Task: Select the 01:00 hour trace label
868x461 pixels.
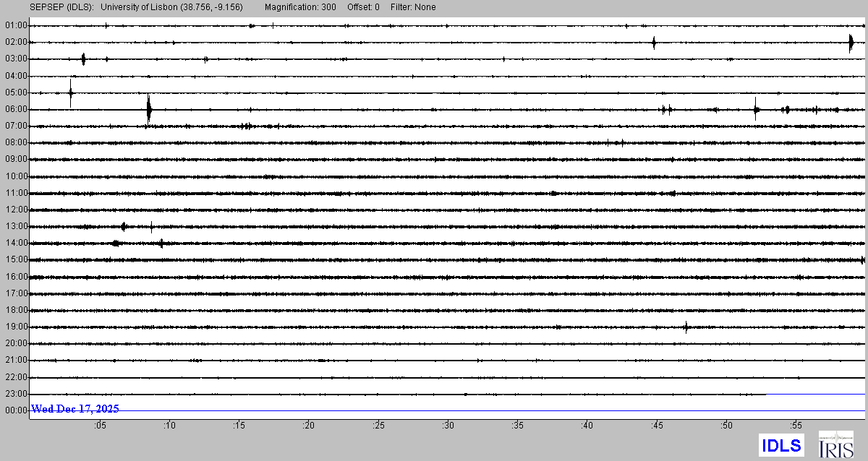Action: [15, 25]
